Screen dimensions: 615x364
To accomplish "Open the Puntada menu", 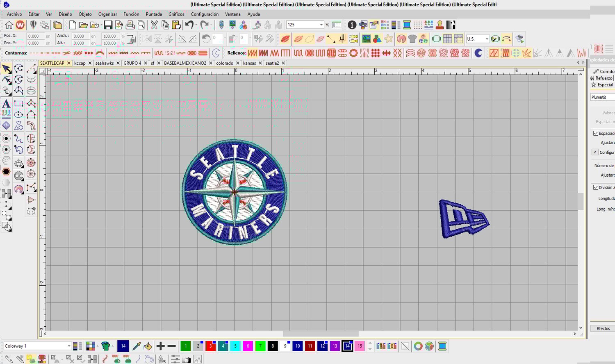I will (154, 14).
